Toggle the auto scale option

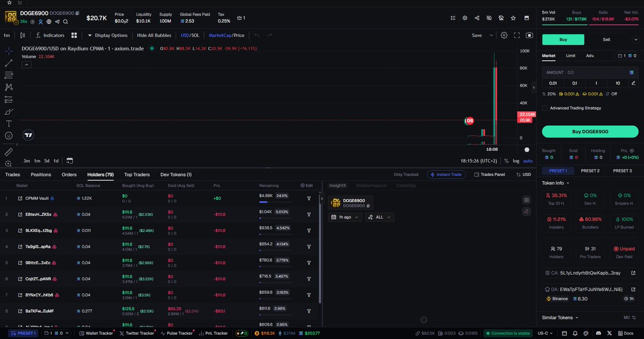coord(528,161)
